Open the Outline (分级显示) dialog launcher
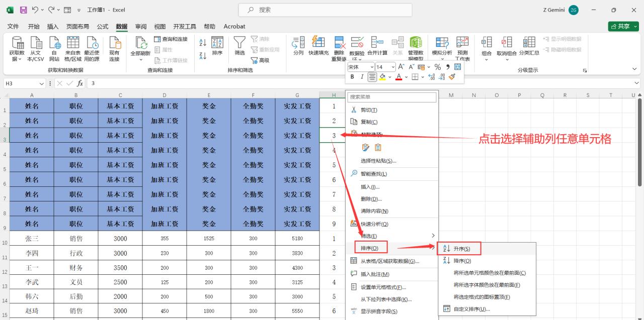This screenshot has height=320, width=644. coord(585,70)
